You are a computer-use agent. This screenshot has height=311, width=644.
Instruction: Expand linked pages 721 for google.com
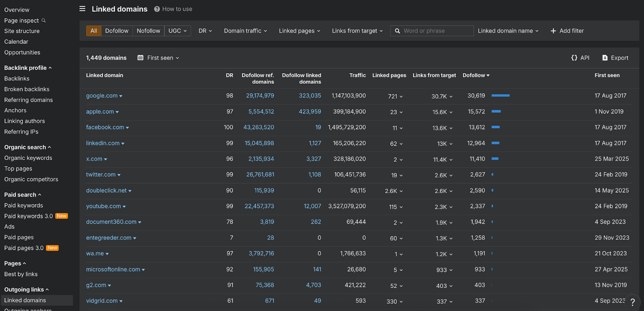point(395,97)
